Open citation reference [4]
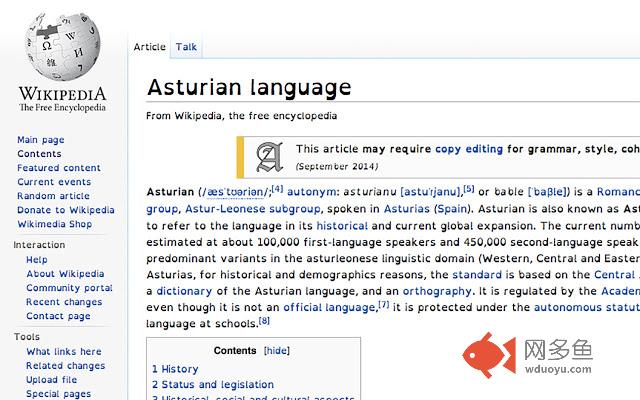The width and height of the screenshot is (640, 400). point(277,189)
